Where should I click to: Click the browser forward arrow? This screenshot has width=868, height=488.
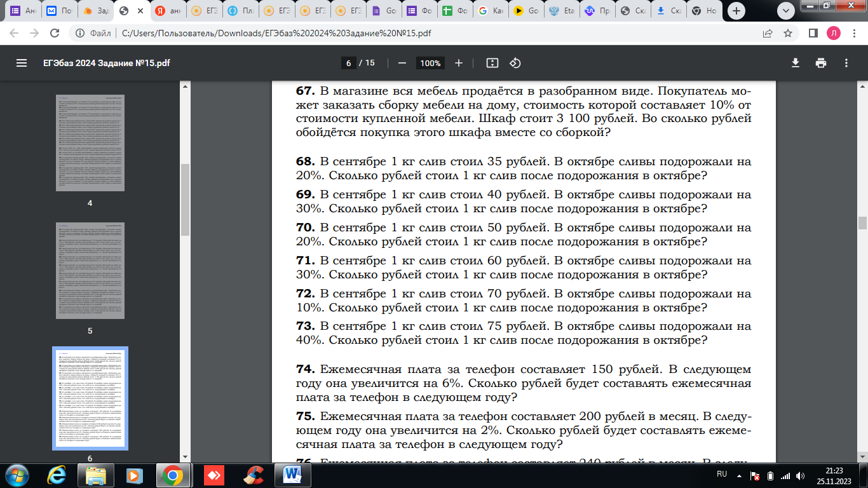pos(34,33)
